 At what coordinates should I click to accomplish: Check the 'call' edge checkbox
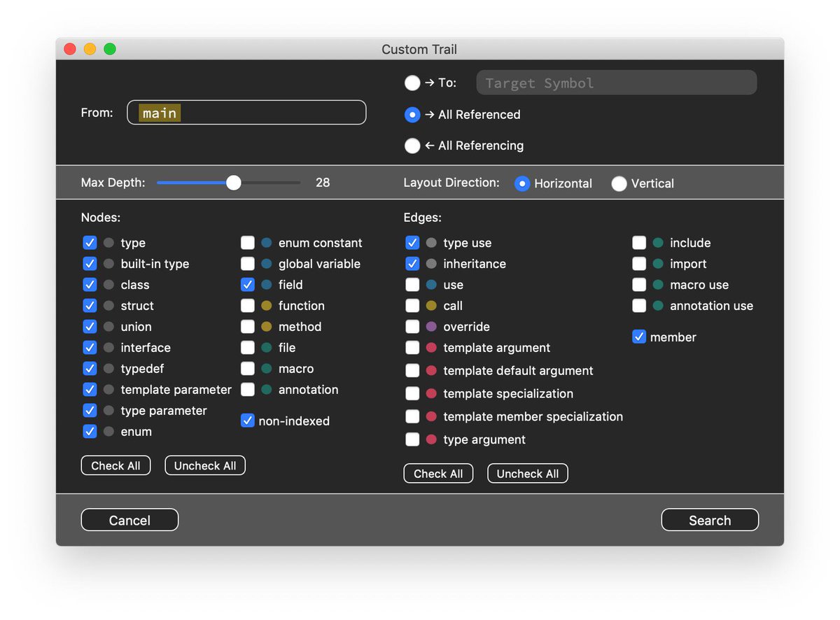click(x=412, y=306)
